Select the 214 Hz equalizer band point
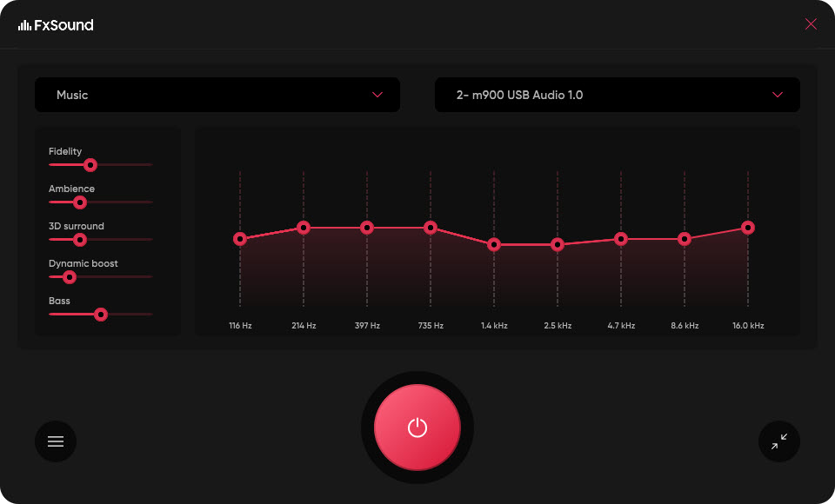 click(304, 228)
